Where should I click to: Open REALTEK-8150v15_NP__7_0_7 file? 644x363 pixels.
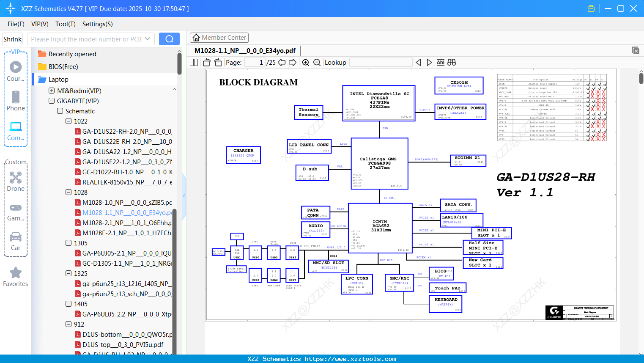pos(123,182)
